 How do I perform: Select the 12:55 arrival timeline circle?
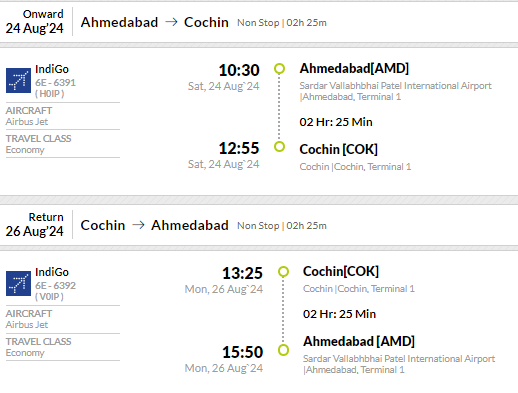pos(279,146)
